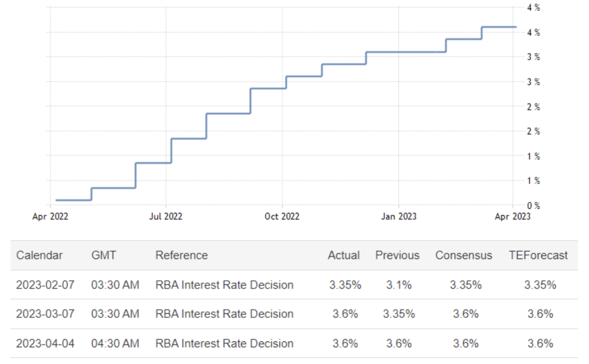Click the Calendar column header
Screen dimensions: 589x364
[39, 255]
